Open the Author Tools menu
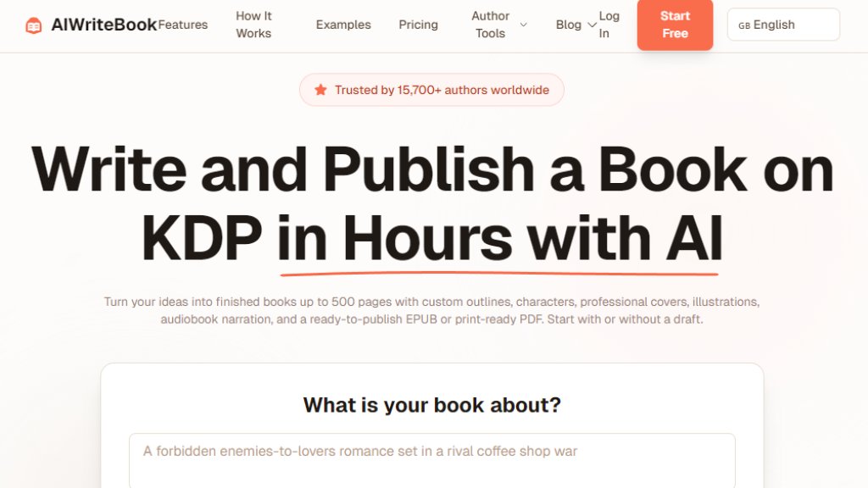 pos(491,25)
